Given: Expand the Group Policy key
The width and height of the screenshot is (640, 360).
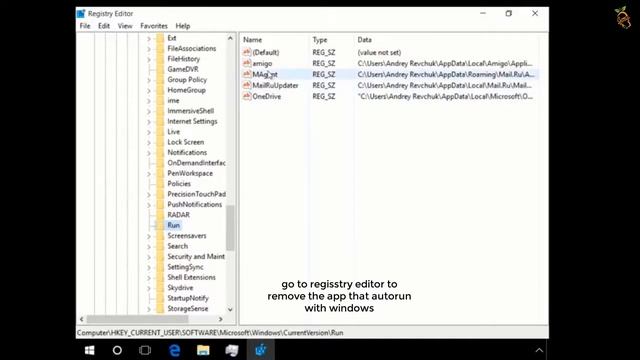Looking at the screenshot, I should coord(149,80).
